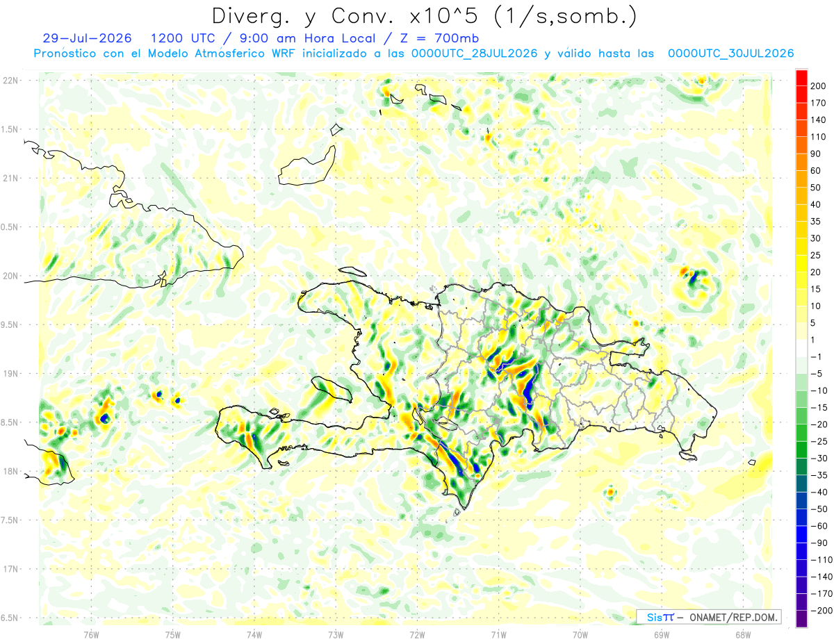834x644 pixels.
Task: Click the '50' color scale value
Action: (816, 188)
